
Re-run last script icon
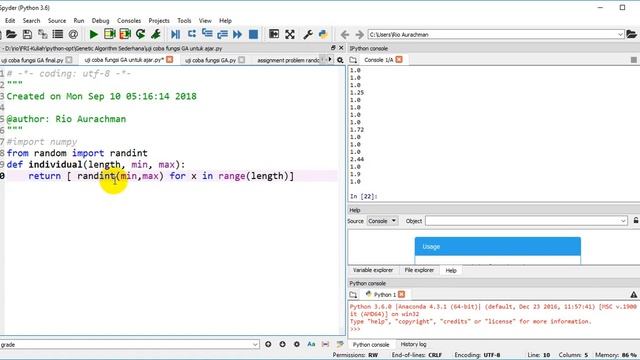tap(140, 34)
